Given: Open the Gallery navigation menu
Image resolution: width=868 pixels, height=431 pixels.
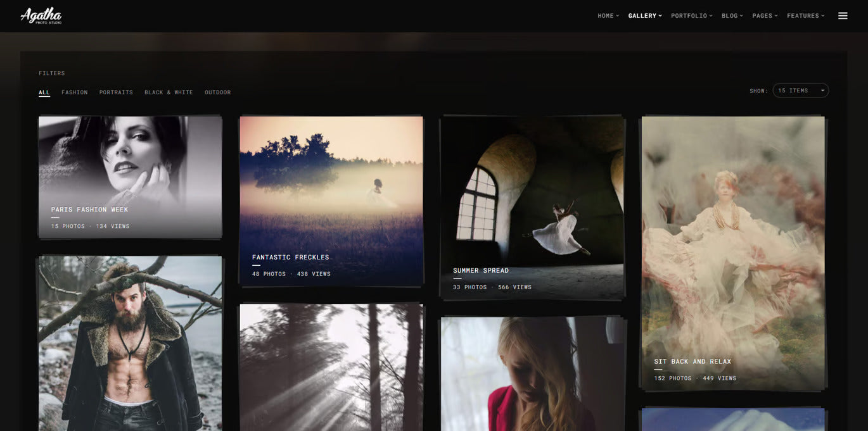Looking at the screenshot, I should pos(644,16).
